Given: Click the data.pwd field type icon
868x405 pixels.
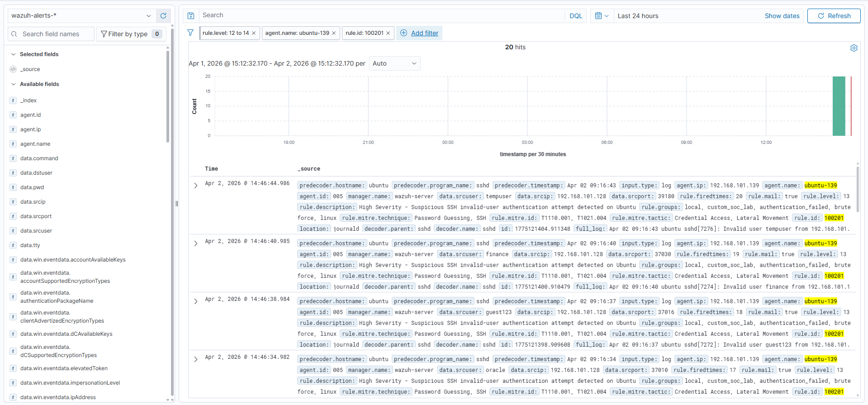Looking at the screenshot, I should 13,187.
